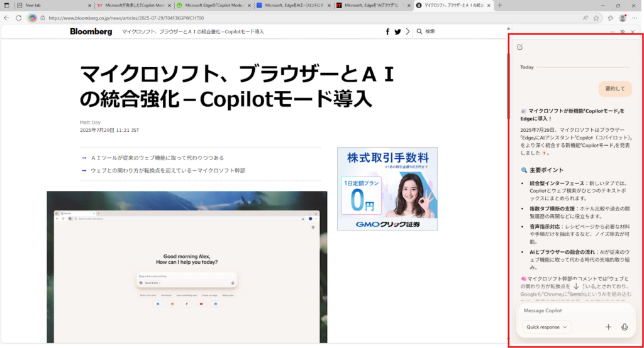The image size is (644, 348).
Task: Switch to 'Microsoft, EdgeをAIブラウザに' tab
Action: pyautogui.click(x=373, y=5)
